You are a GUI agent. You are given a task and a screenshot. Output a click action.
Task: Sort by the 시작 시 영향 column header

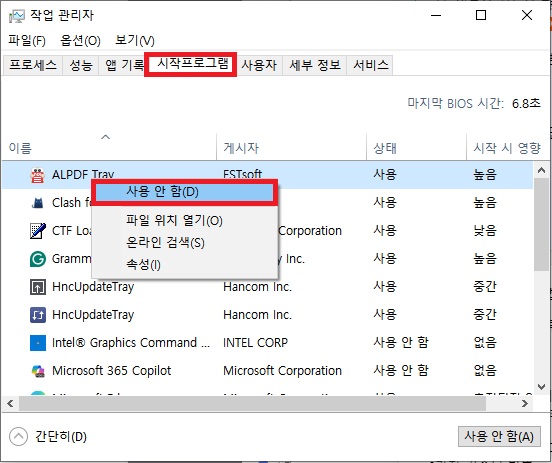click(x=507, y=148)
